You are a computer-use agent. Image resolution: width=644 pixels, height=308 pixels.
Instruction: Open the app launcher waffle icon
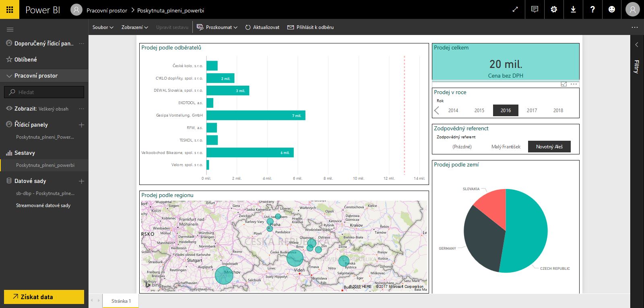click(10, 10)
